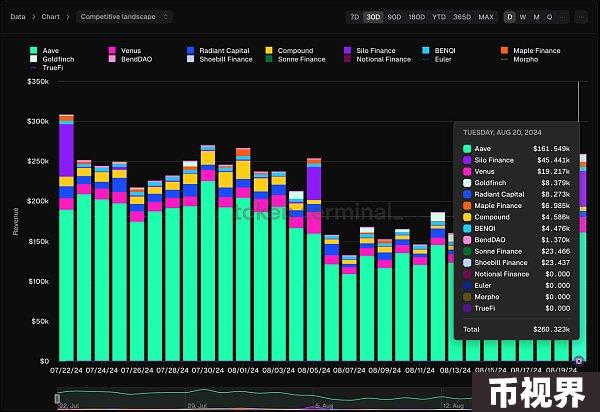600x412 pixels.
Task: Toggle Euler legend entry
Action: (437, 59)
